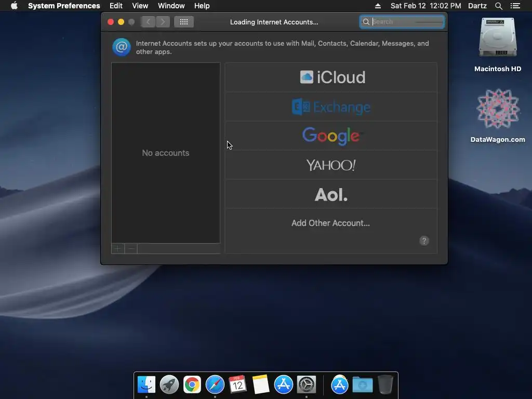This screenshot has height=399, width=532.
Task: Go forward with the toolbar forward arrow
Action: tap(163, 22)
